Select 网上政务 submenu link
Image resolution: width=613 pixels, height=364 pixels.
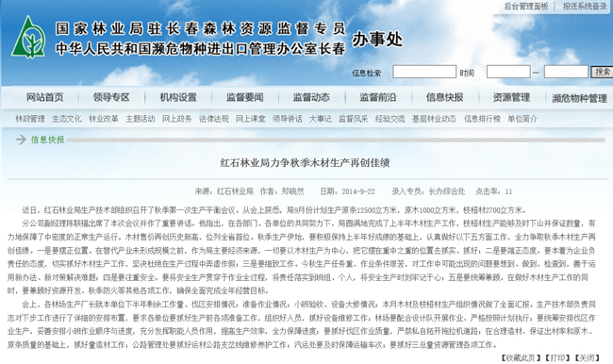[x=177, y=119]
